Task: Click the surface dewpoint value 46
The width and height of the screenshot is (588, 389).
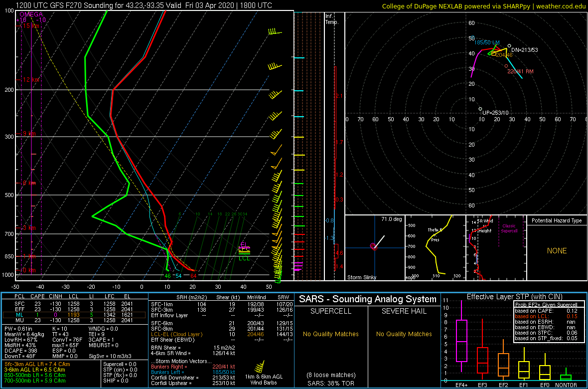Action: coord(167,276)
